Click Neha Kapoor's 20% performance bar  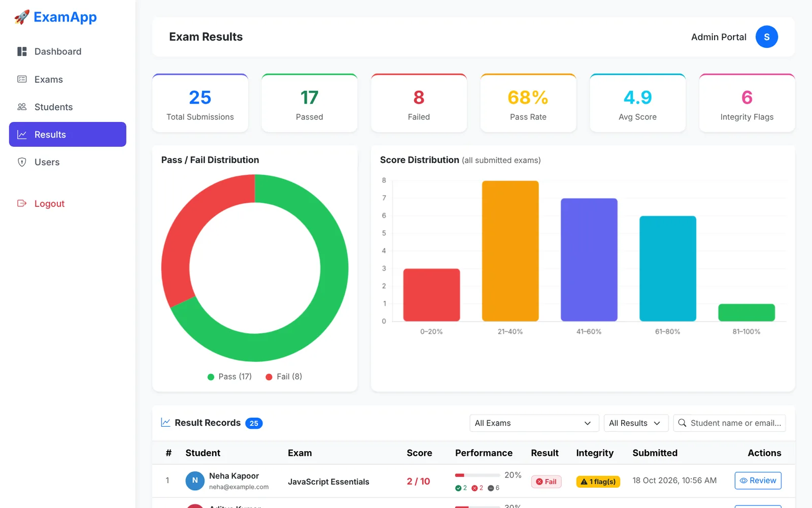click(478, 475)
